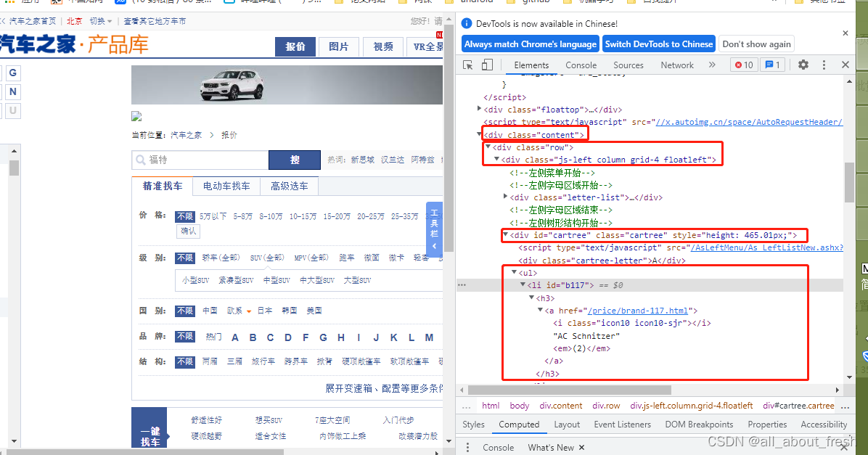Image resolution: width=868 pixels, height=455 pixels.
Task: Open the drawer Console tab
Action: pos(498,447)
